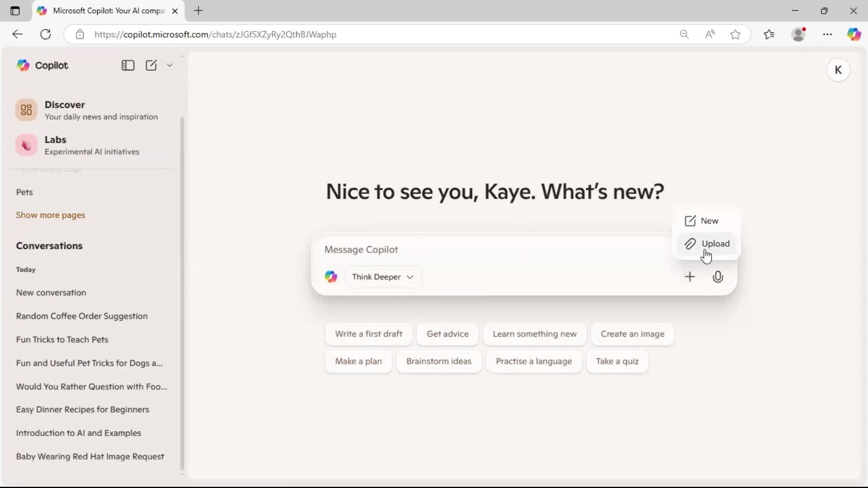The height and width of the screenshot is (488, 868).
Task: Click the Discover grid icon
Action: pos(26,110)
